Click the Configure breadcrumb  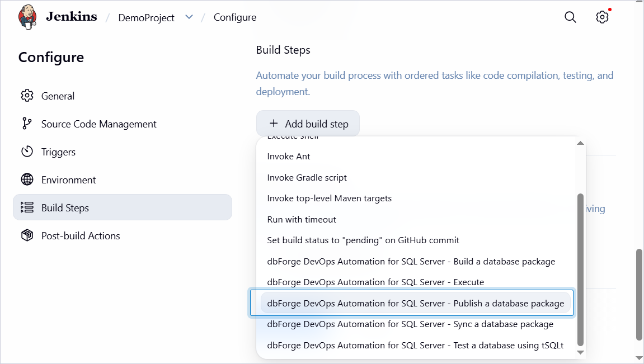point(235,17)
